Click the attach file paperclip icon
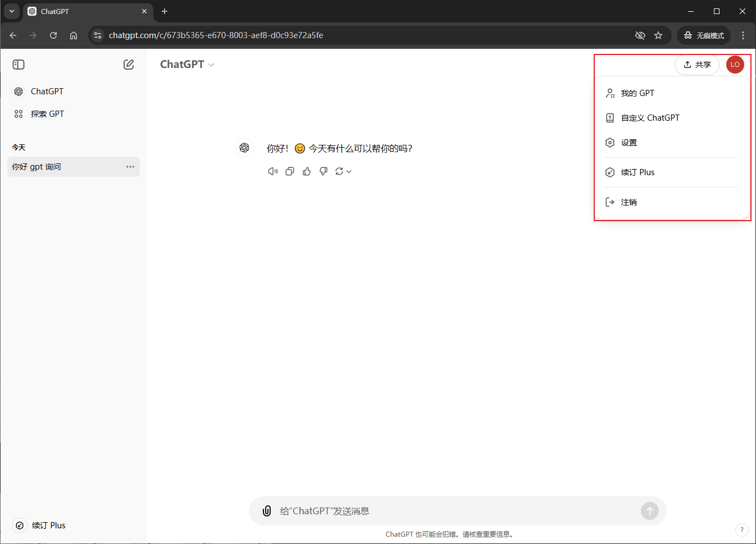756x544 pixels. point(267,511)
